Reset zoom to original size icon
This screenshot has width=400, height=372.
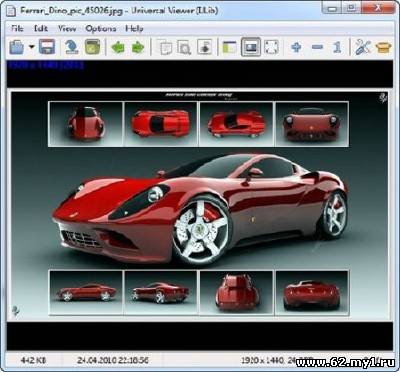point(337,47)
